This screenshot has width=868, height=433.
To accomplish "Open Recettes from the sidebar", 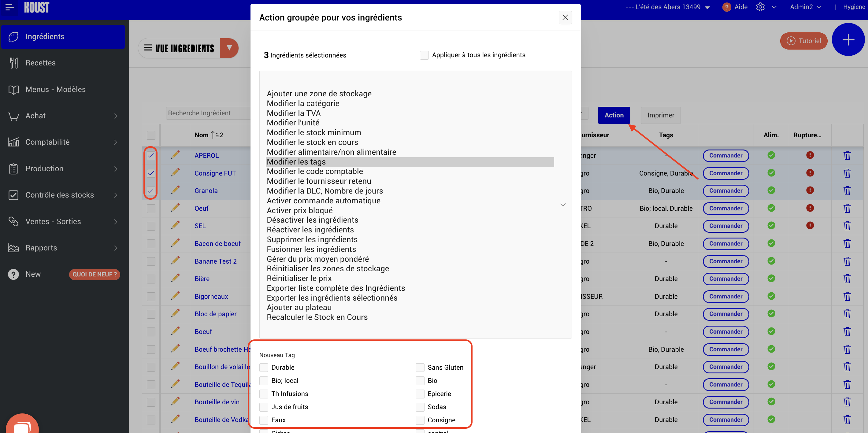I will click(x=40, y=63).
